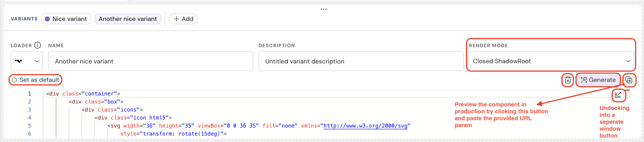Click the purple dot on Nice variant

coord(47,19)
